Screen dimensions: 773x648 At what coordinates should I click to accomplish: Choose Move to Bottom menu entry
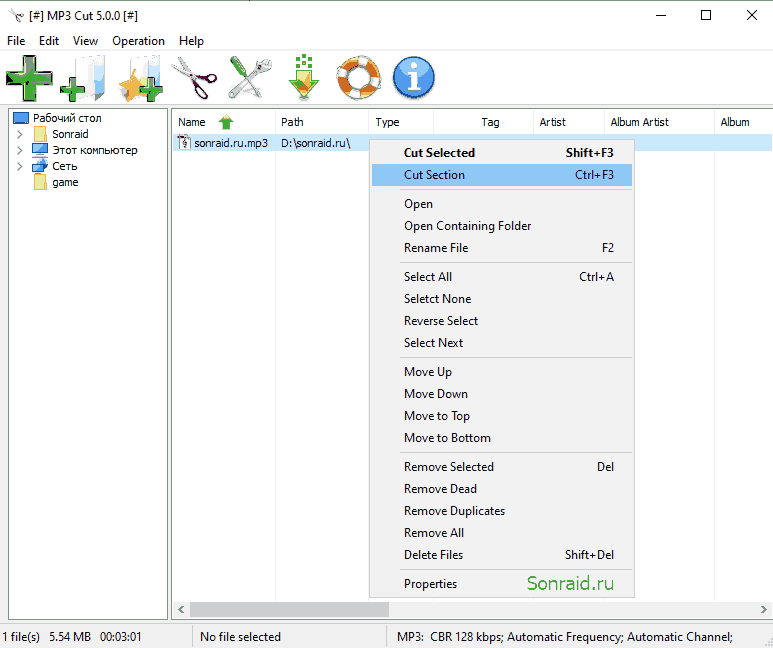pyautogui.click(x=502, y=438)
